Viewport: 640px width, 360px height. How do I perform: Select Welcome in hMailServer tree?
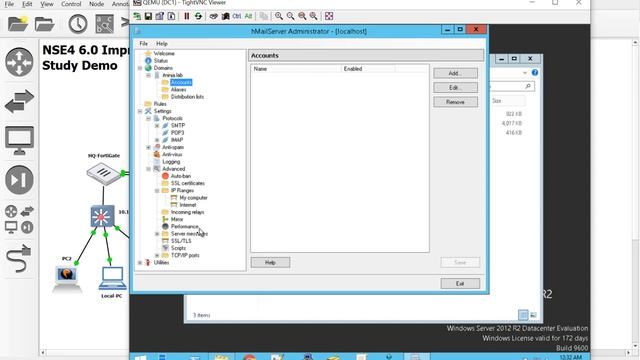click(164, 53)
